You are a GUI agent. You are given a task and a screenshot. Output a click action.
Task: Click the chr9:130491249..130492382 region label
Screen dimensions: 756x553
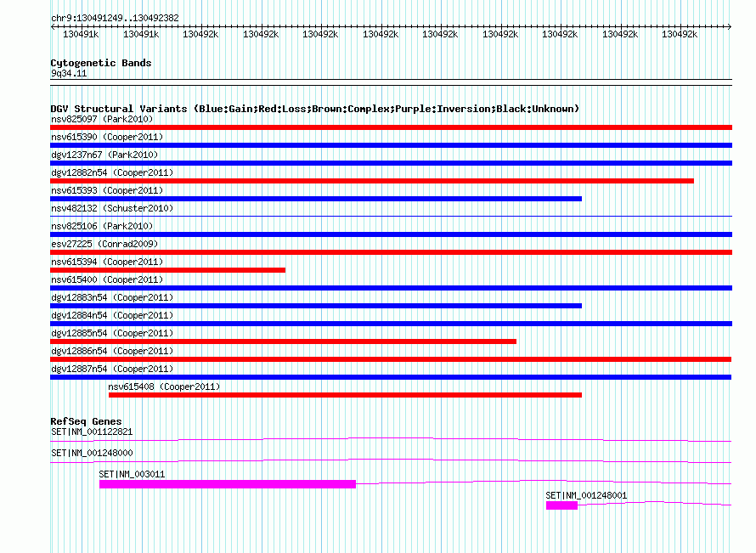point(115,18)
